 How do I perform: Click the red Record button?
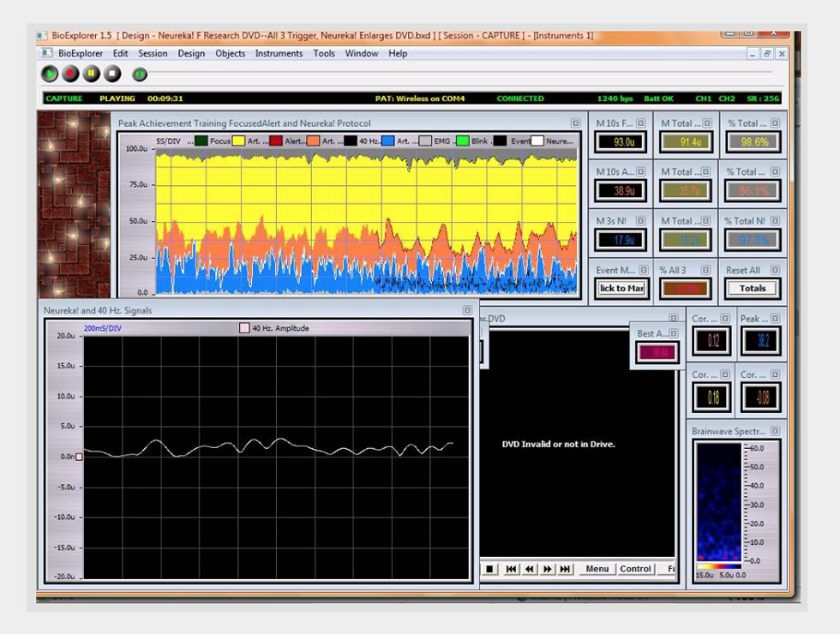coord(70,75)
